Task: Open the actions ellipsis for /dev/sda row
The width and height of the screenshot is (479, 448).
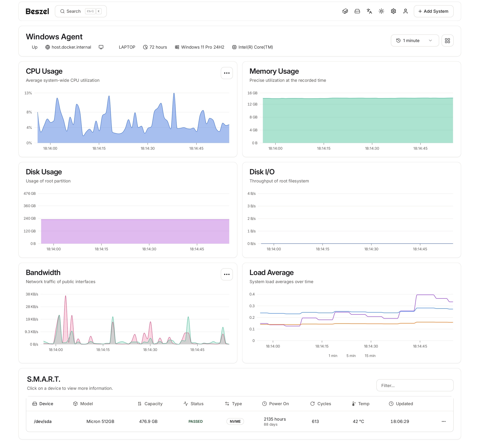Action: coord(443,421)
